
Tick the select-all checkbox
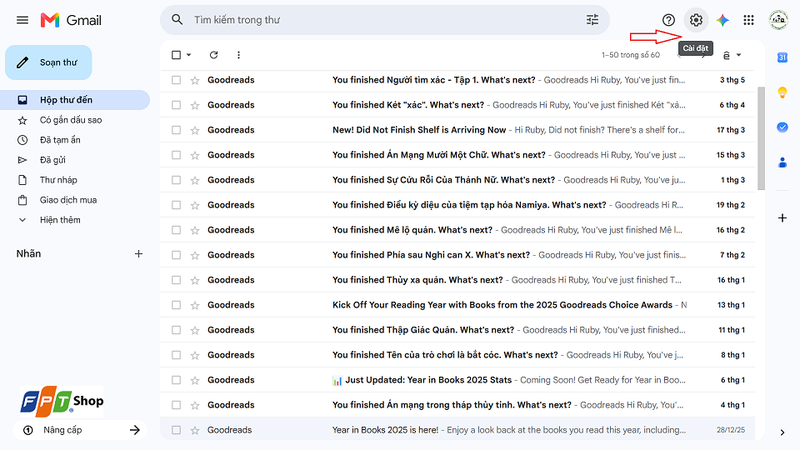[x=176, y=55]
